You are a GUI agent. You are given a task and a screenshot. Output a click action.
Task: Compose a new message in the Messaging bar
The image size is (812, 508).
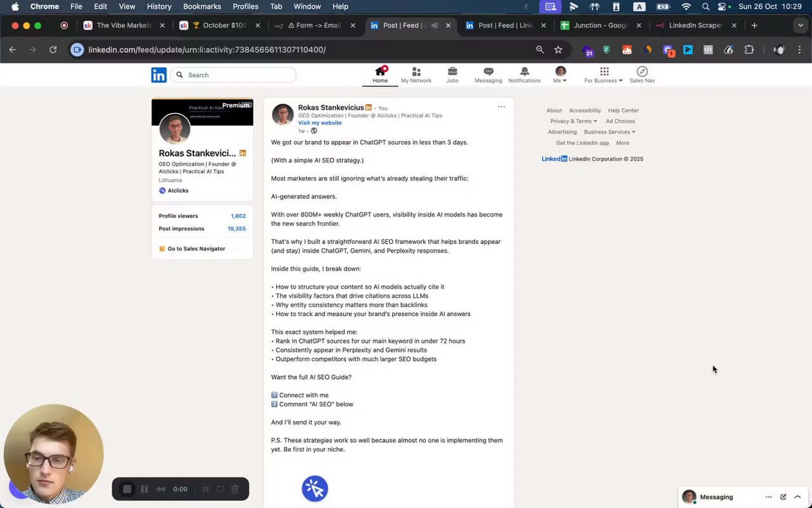[x=783, y=497]
